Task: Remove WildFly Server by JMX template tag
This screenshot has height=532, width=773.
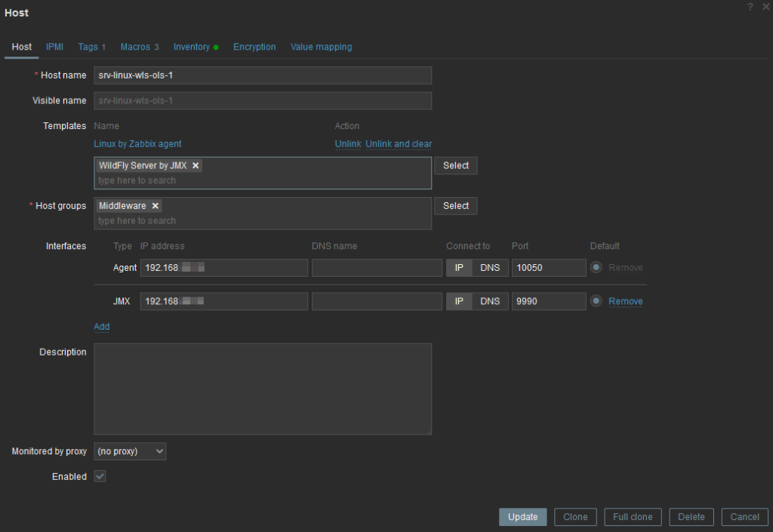Action: point(196,166)
